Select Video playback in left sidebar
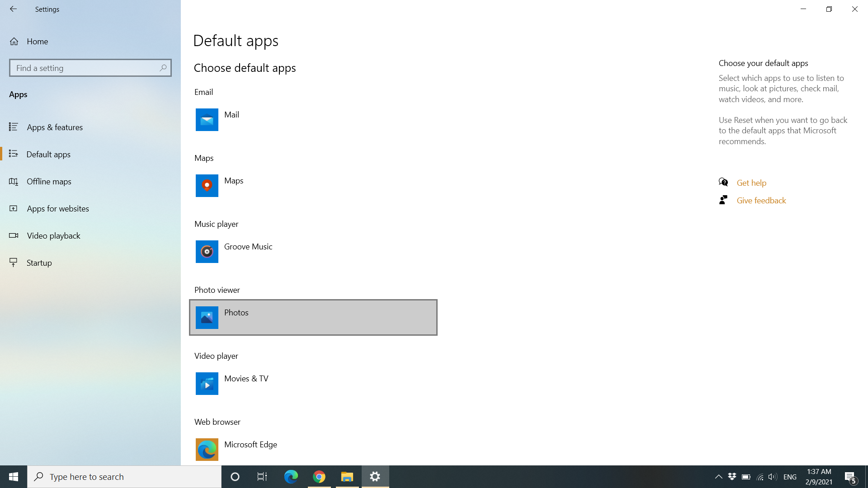Image resolution: width=868 pixels, height=488 pixels. point(54,235)
